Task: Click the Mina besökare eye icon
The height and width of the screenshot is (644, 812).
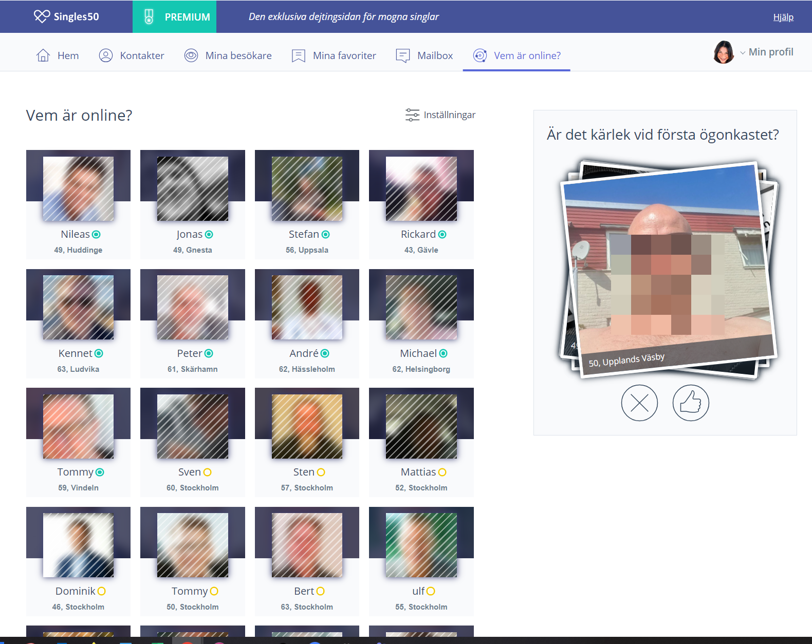Action: click(x=191, y=55)
